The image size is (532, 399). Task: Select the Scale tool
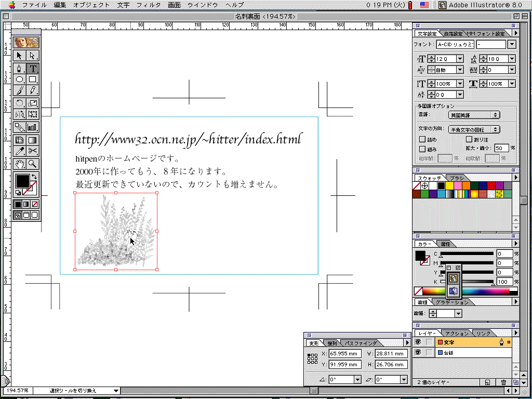[33, 103]
